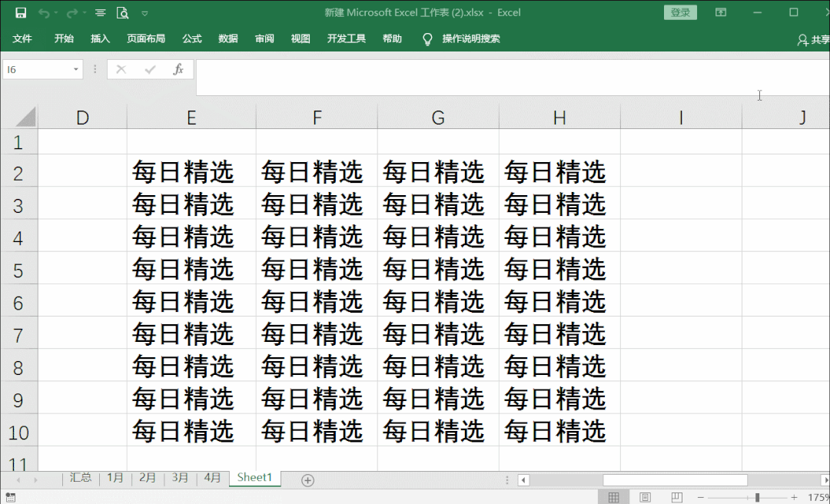Open Ribbon Display Options icon
This screenshot has height=504, width=830.
pos(720,12)
